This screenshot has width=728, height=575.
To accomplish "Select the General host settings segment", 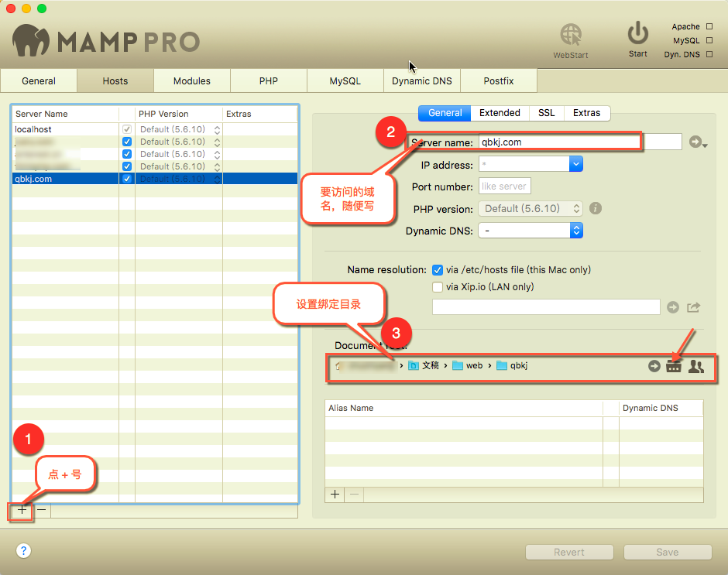I will [445, 113].
